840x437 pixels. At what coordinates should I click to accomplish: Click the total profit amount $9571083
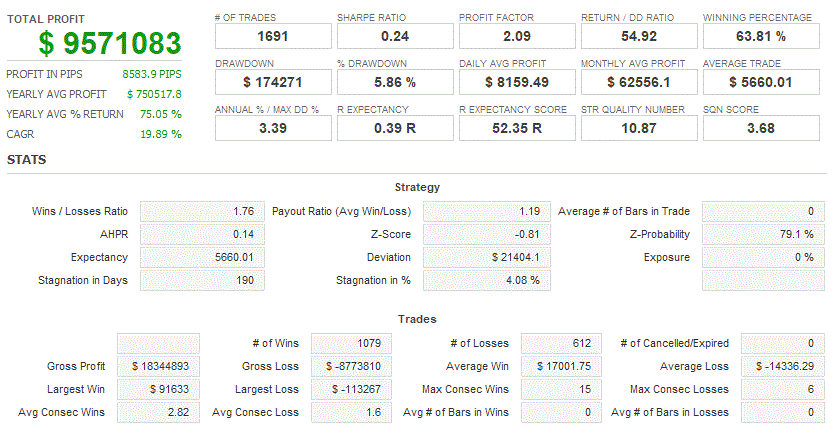[x=110, y=43]
